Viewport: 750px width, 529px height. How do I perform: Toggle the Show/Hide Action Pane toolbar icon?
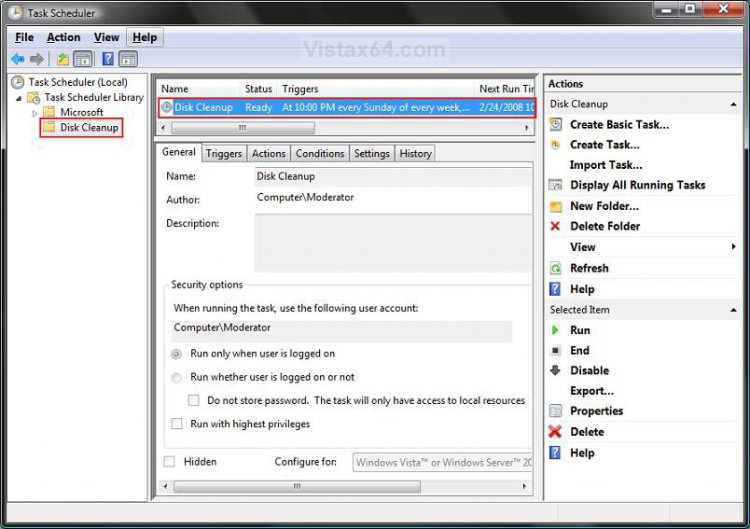coord(128,59)
